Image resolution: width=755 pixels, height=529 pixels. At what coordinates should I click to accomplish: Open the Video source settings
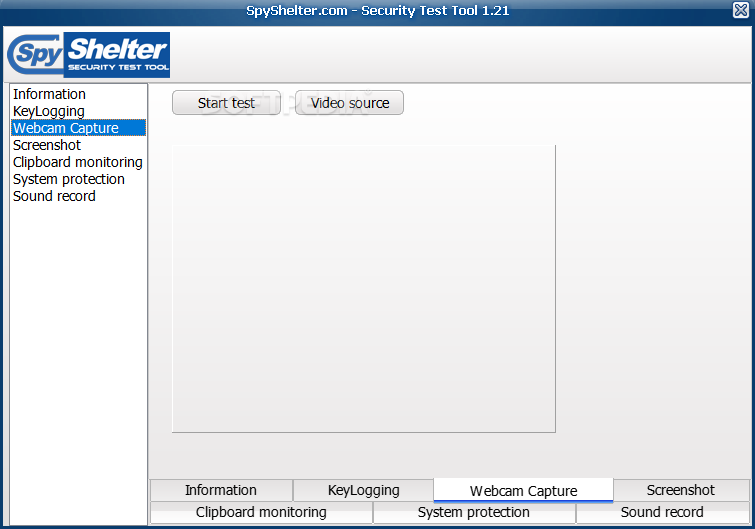click(x=350, y=103)
